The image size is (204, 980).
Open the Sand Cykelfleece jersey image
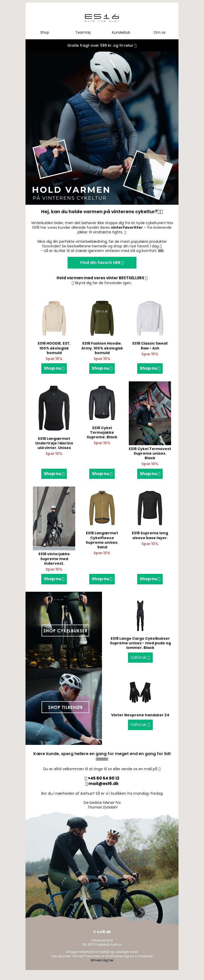coord(102,508)
